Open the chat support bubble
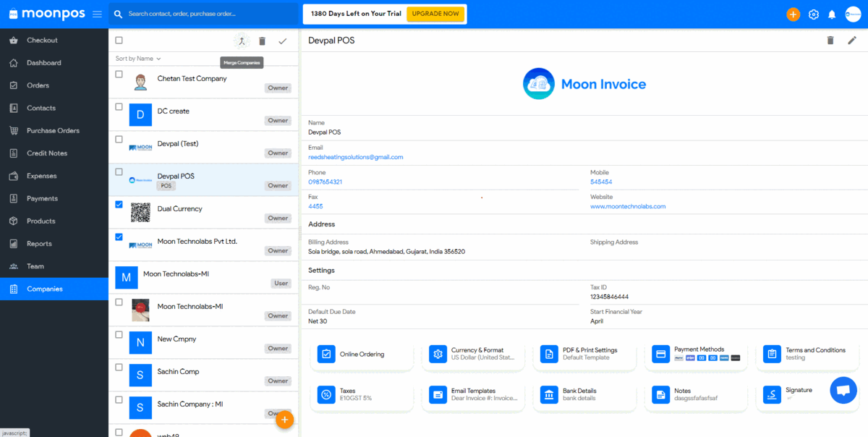The width and height of the screenshot is (868, 437). [843, 390]
